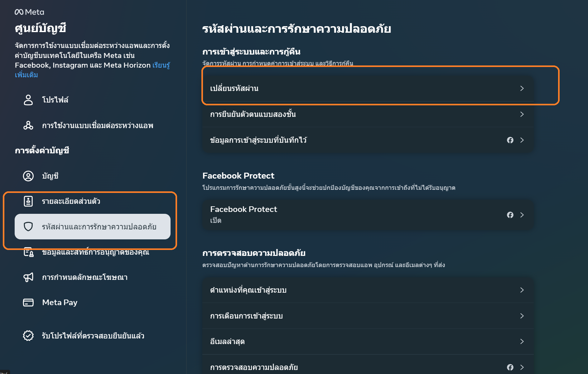Open the เปลี่ยนรหัสผ่าน option
This screenshot has width=588, height=374.
(x=368, y=89)
